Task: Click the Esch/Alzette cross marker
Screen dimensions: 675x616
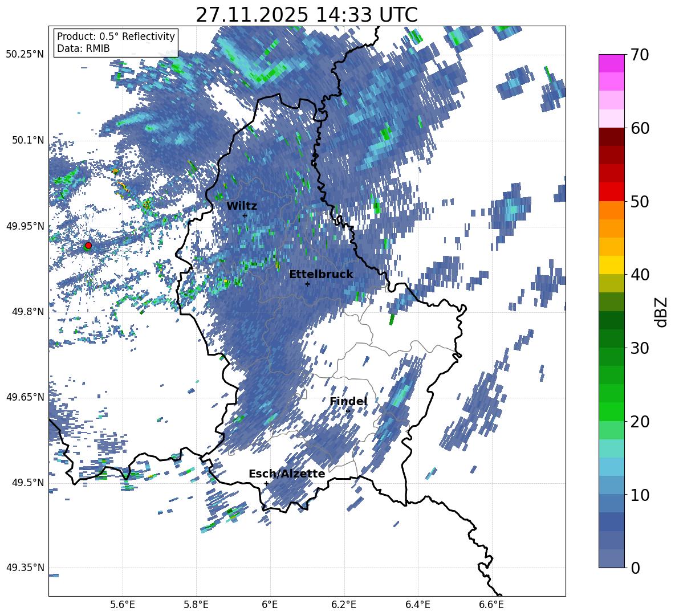Action: (x=266, y=483)
